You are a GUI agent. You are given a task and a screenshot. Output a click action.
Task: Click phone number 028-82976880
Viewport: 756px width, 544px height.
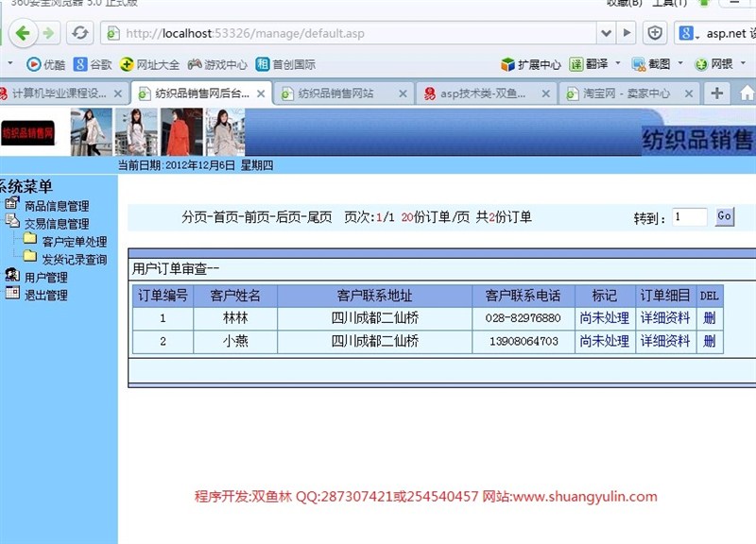524,318
